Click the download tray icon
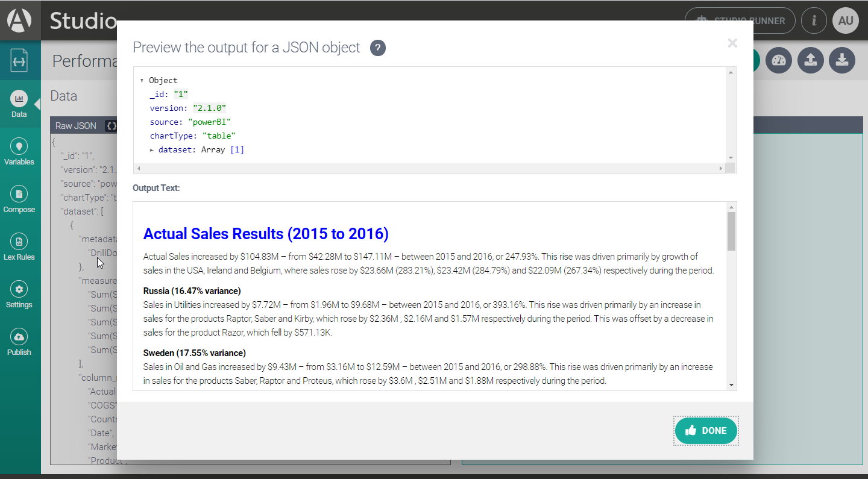The height and width of the screenshot is (479, 868). click(842, 60)
